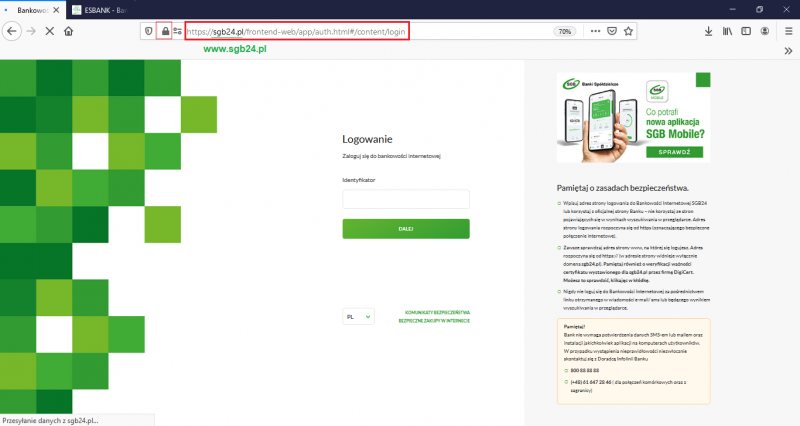Click the phone number (+48) 61 647 28 46
Viewport: 800px width, 426px height.
pyautogui.click(x=591, y=382)
